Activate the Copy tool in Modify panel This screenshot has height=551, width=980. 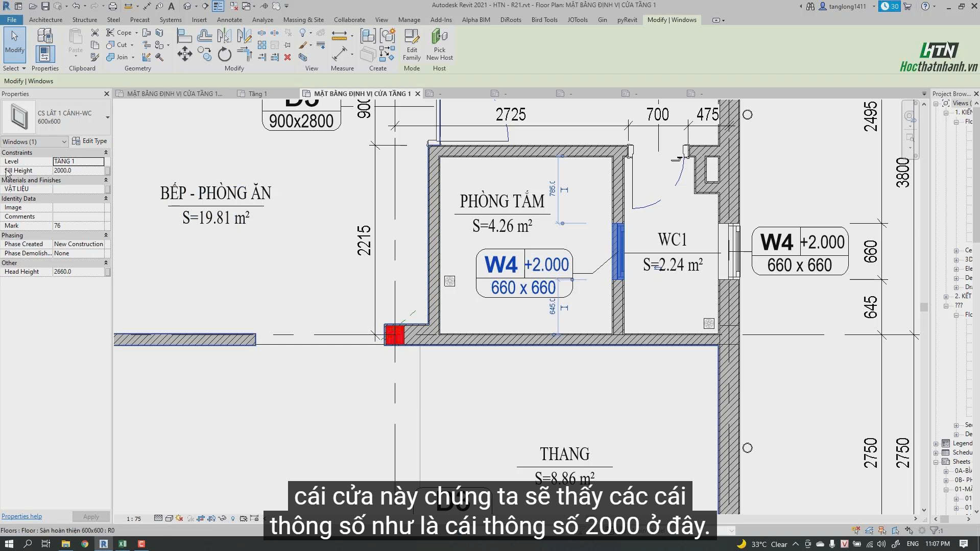pos(204,54)
